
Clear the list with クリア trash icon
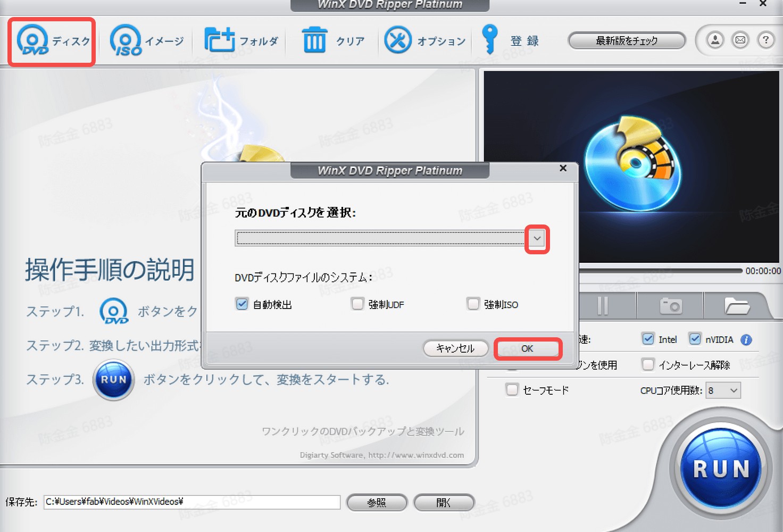pyautogui.click(x=334, y=41)
